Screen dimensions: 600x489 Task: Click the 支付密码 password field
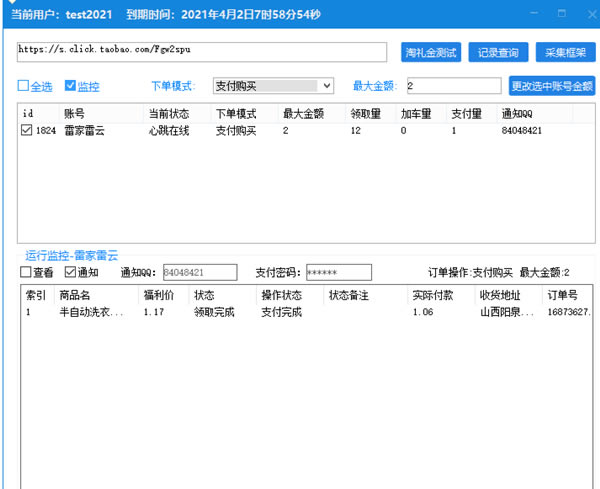(x=338, y=272)
